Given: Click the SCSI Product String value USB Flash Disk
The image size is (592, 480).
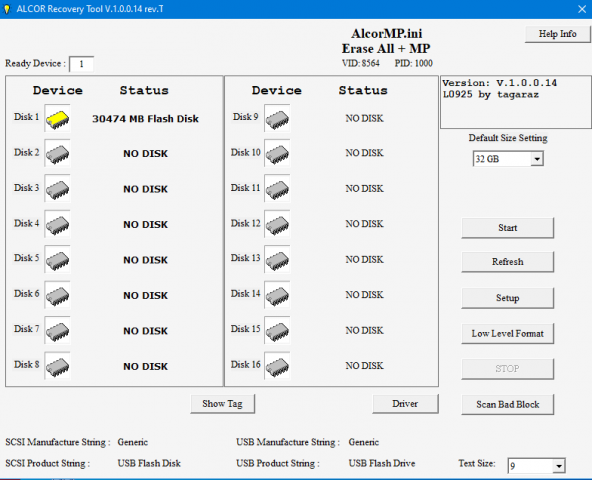Looking at the screenshot, I should pyautogui.click(x=149, y=463).
